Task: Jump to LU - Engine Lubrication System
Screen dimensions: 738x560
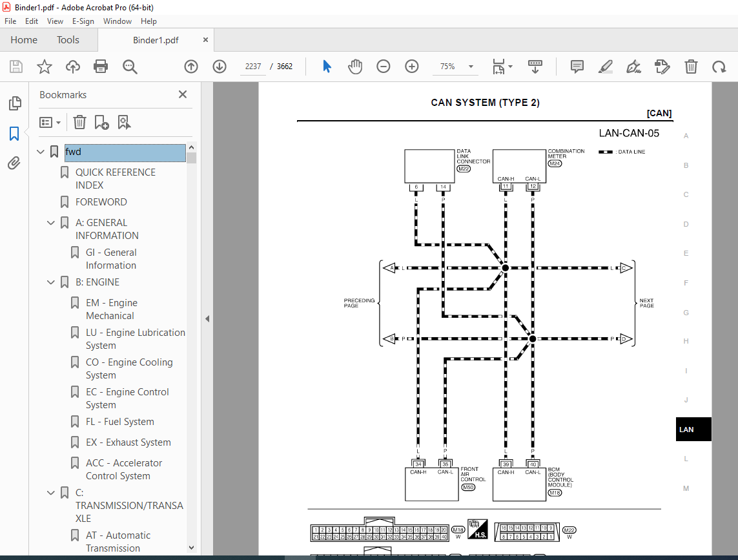Action: tap(136, 339)
